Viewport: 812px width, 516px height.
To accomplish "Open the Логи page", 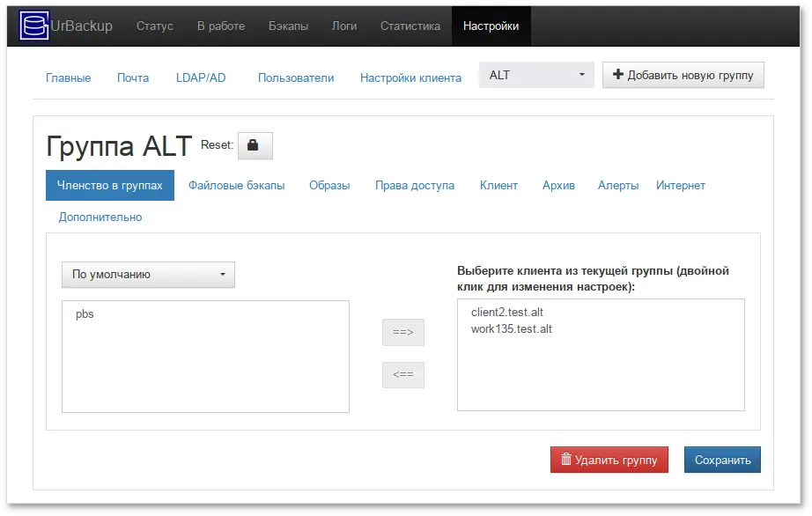I will pyautogui.click(x=343, y=26).
